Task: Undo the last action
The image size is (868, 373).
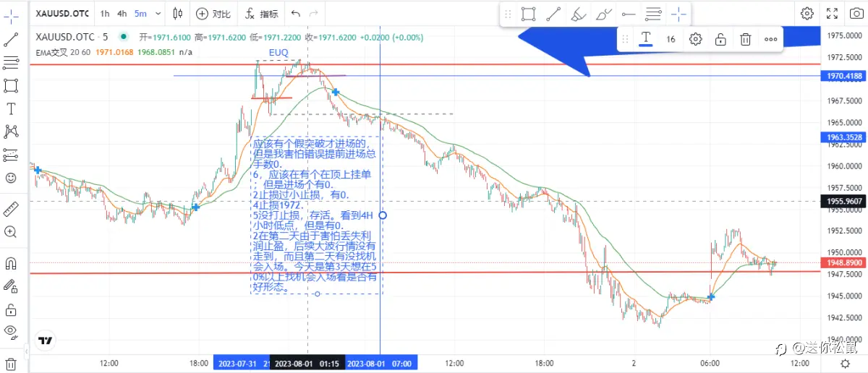Action: [295, 14]
